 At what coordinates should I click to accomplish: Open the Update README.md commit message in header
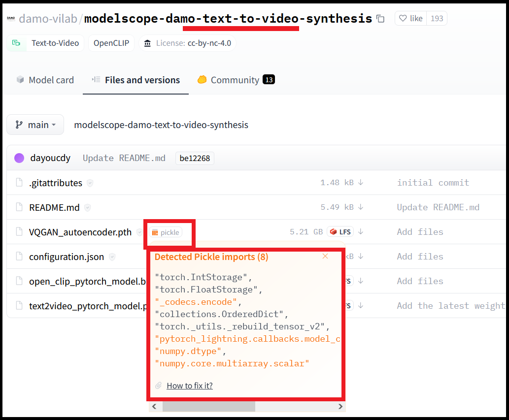click(124, 158)
